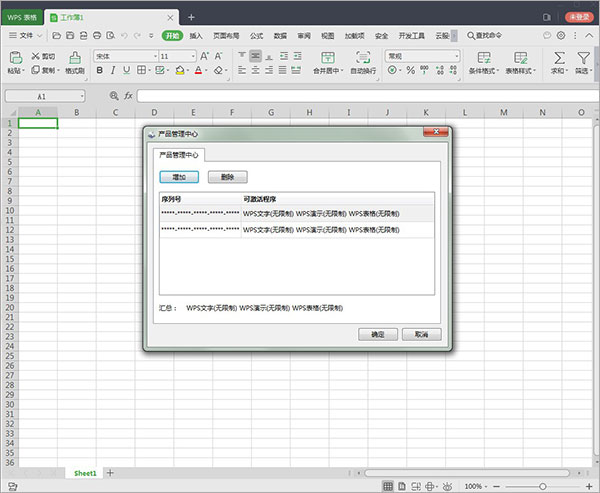Increase font size with larger A
Viewport: 600px width, 493px height.
[204, 56]
